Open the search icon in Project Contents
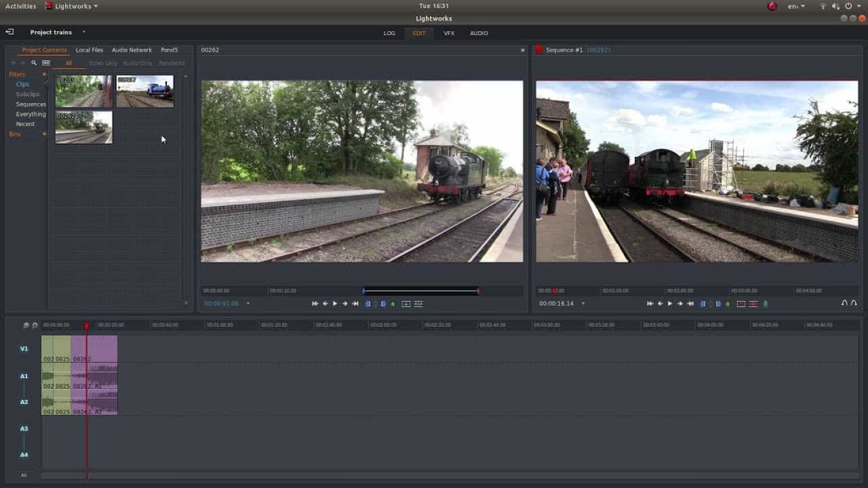This screenshot has height=488, width=868. tap(34, 63)
